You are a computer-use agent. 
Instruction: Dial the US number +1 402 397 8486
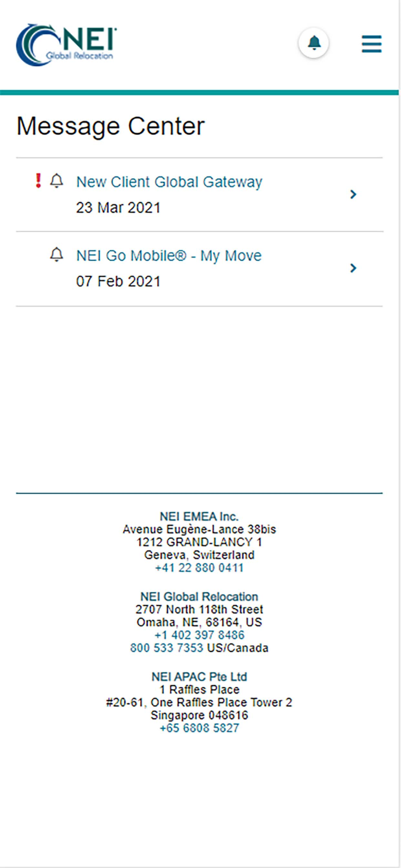(199, 635)
